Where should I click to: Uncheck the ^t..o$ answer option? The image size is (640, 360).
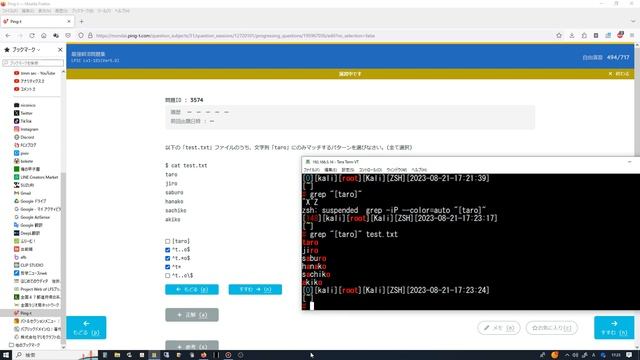168,250
